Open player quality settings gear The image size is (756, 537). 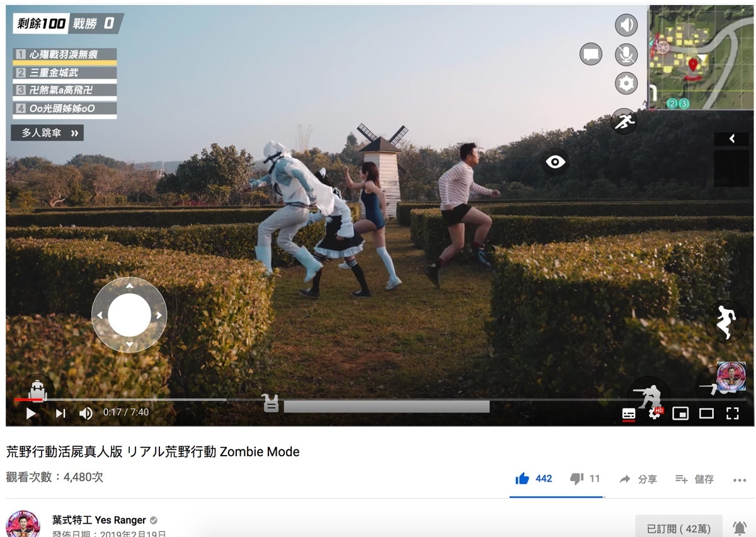655,413
